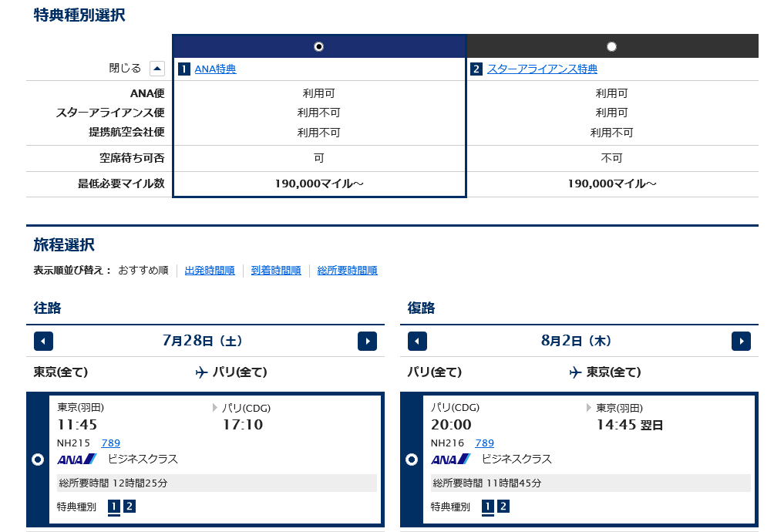The image size is (774, 532).
Task: Click the ANA logo on NH215 flight card
Action: pos(77,460)
